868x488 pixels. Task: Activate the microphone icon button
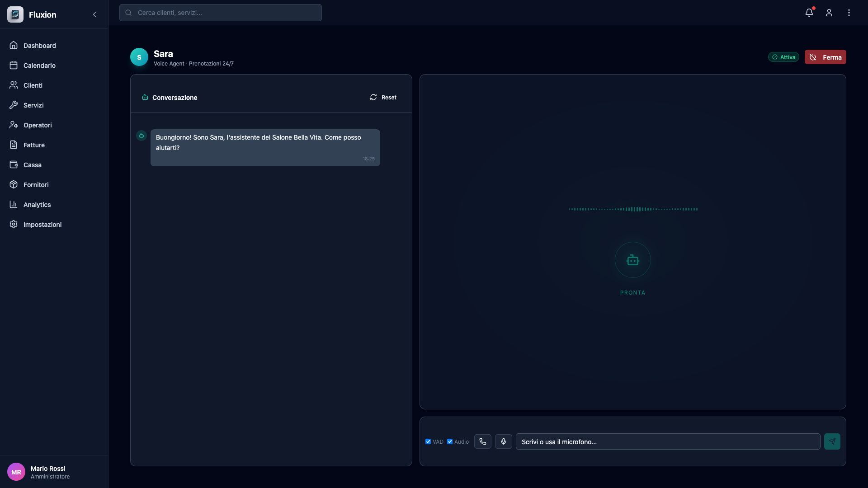(503, 441)
